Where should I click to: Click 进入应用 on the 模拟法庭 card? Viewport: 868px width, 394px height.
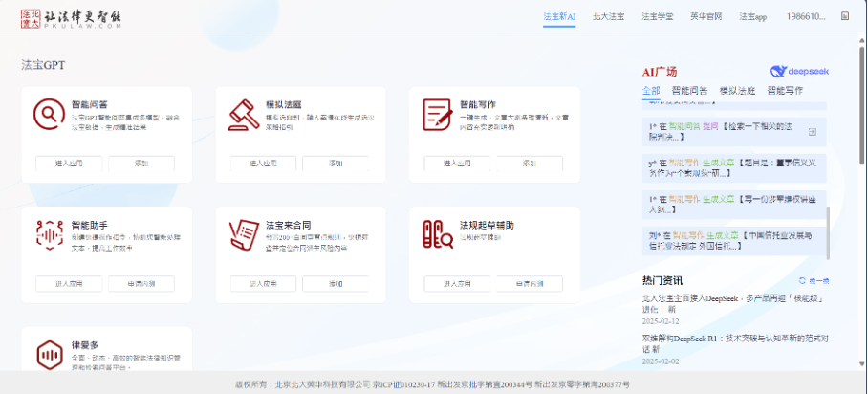pos(263,164)
